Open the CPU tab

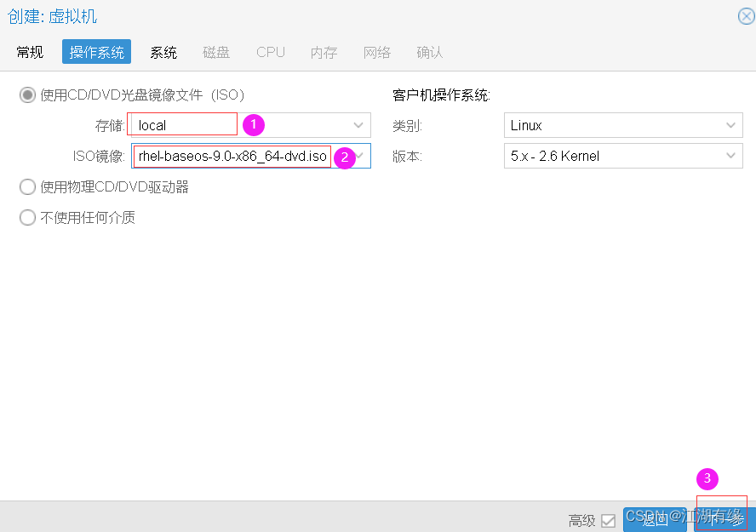pos(270,52)
